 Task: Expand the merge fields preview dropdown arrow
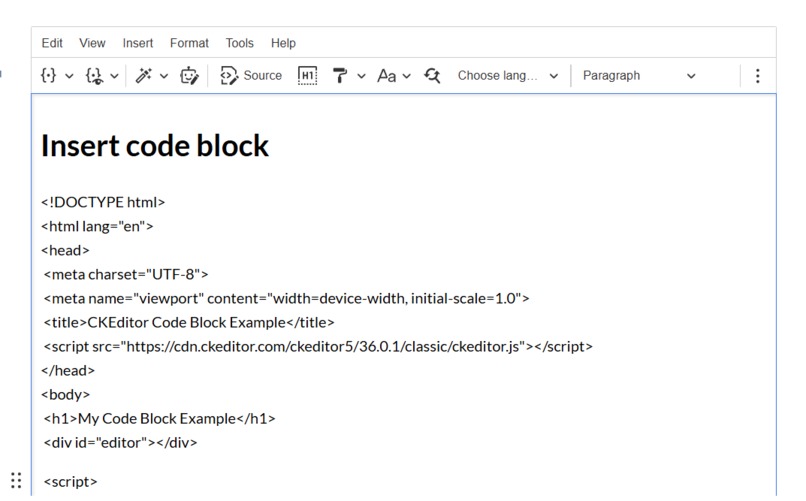coord(114,76)
